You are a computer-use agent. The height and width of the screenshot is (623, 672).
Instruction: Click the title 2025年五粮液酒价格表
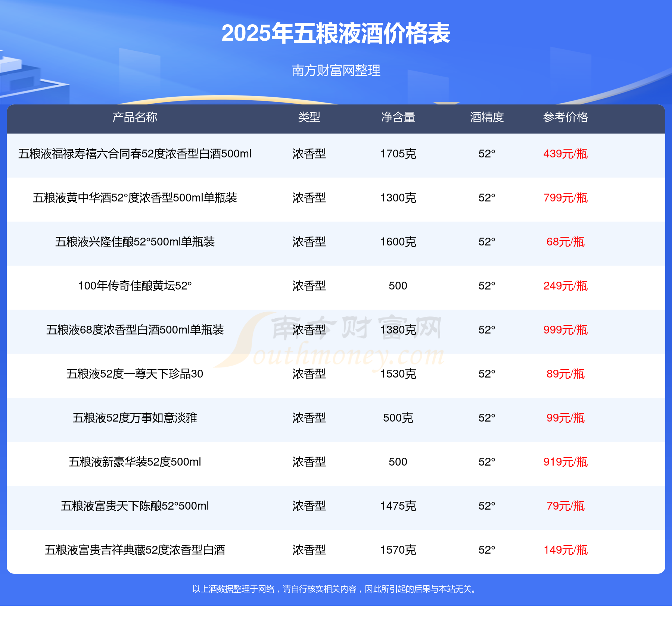click(x=336, y=33)
